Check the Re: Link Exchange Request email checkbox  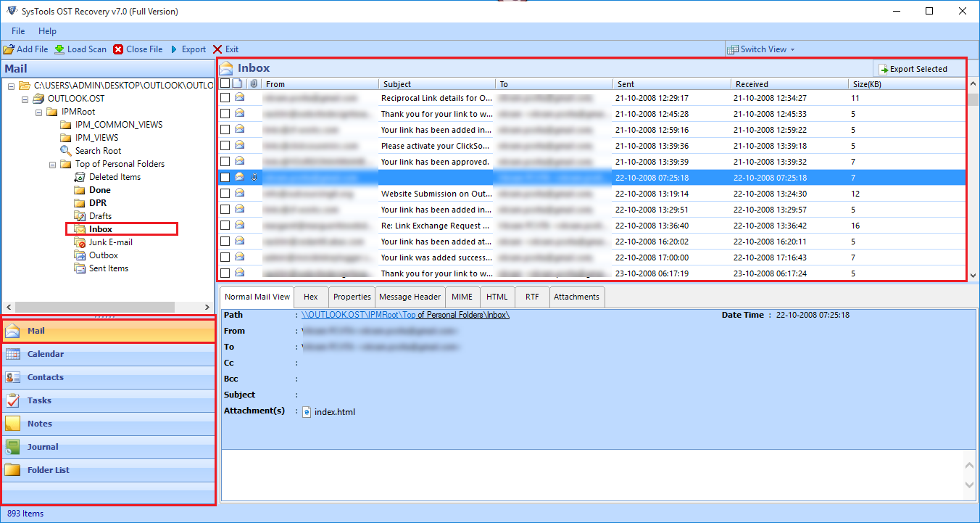point(225,225)
